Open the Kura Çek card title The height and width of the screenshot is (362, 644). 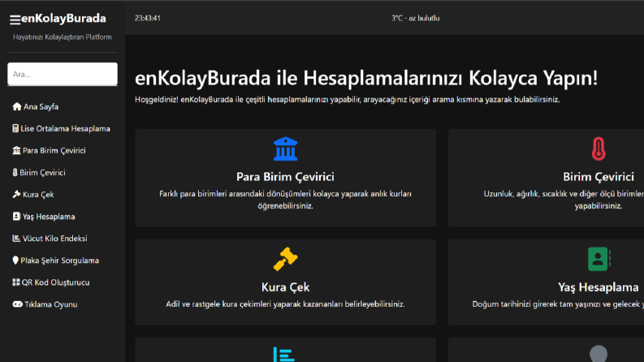tap(285, 287)
